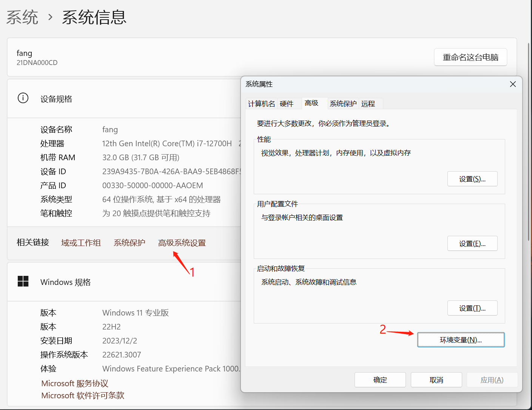
Task: Open Microsoft 软件许可条款 link
Action: (x=83, y=395)
